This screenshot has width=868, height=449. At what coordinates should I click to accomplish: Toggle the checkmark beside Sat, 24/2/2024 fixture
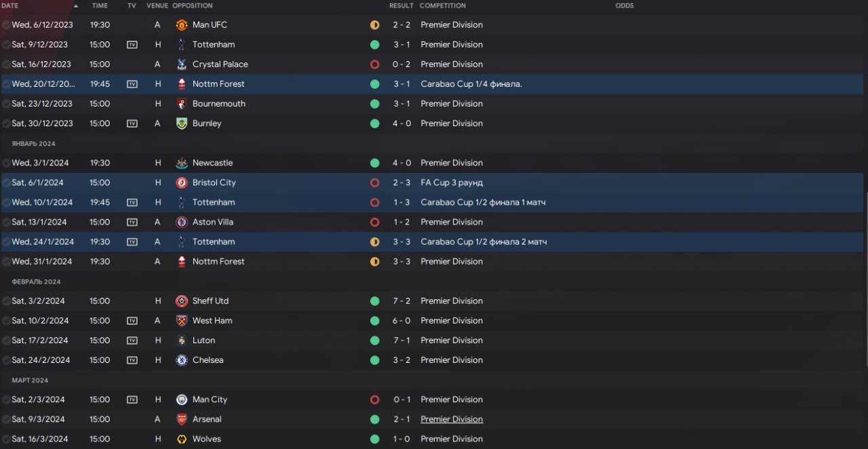coord(6,360)
